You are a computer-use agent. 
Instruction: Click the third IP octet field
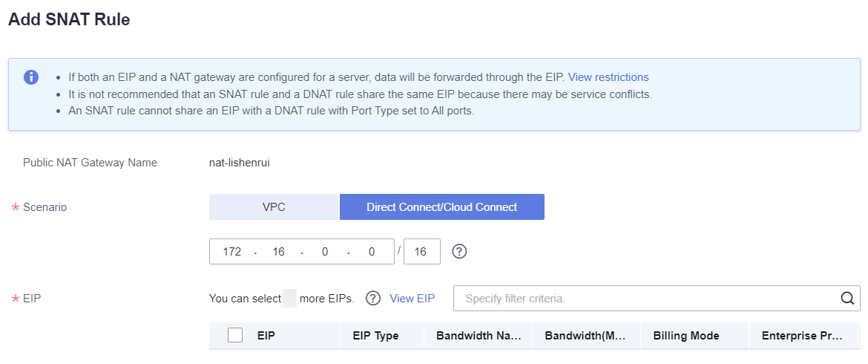point(325,252)
